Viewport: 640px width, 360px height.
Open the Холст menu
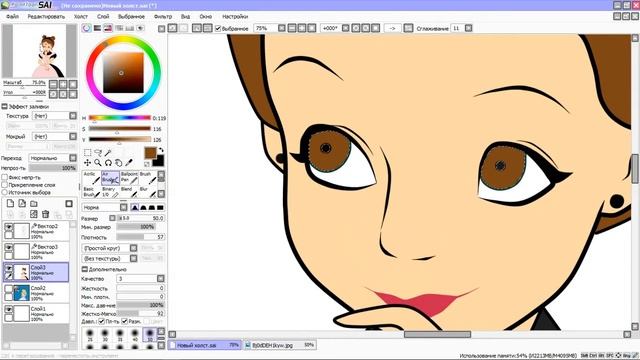pyautogui.click(x=81, y=16)
